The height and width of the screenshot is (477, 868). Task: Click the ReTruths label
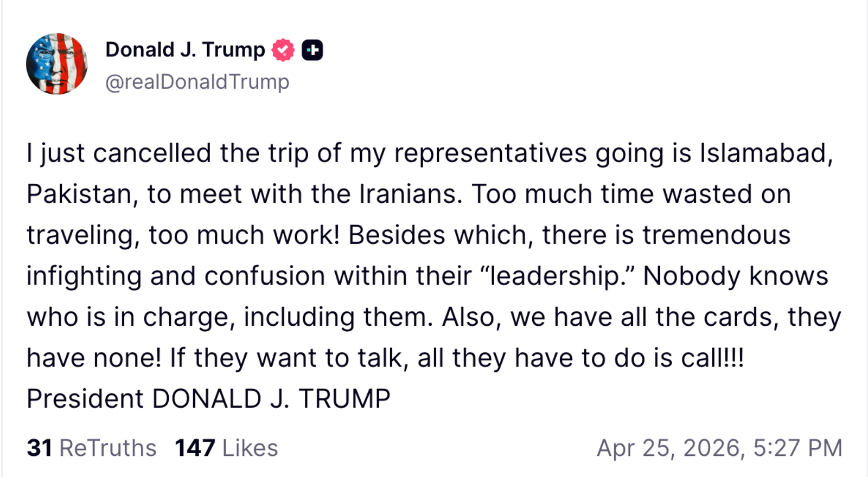tap(107, 448)
